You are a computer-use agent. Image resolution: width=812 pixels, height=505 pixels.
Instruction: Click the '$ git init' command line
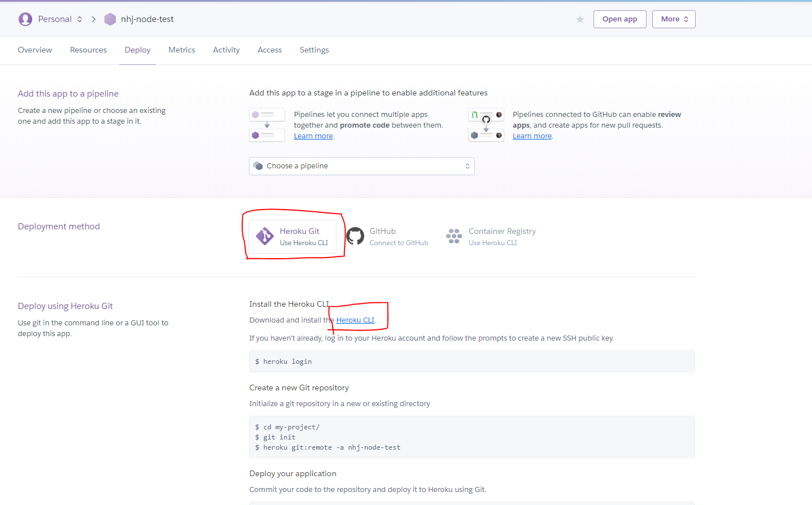pos(275,437)
